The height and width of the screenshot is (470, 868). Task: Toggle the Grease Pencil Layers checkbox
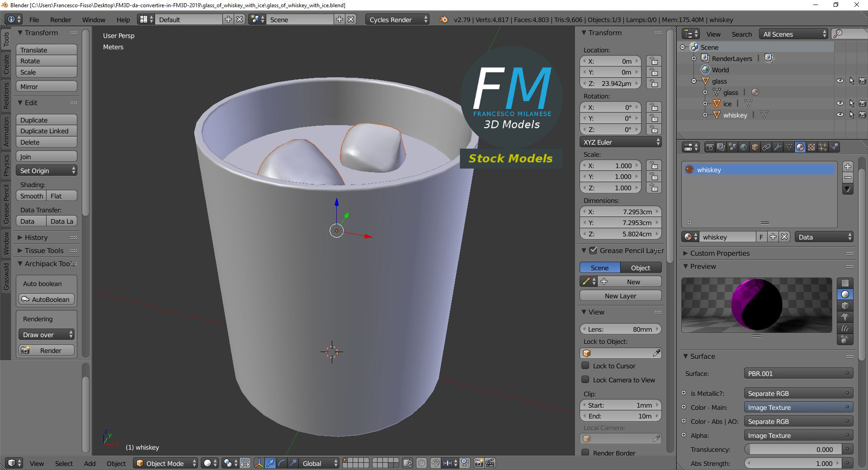[x=594, y=250]
